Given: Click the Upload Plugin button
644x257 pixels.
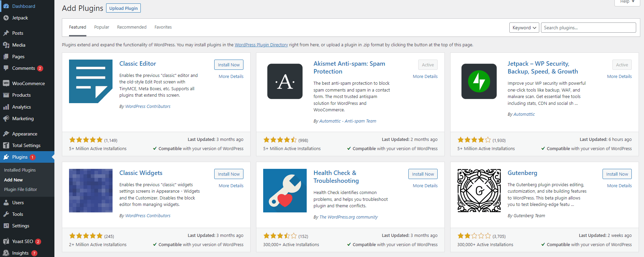Looking at the screenshot, I should 123,8.
